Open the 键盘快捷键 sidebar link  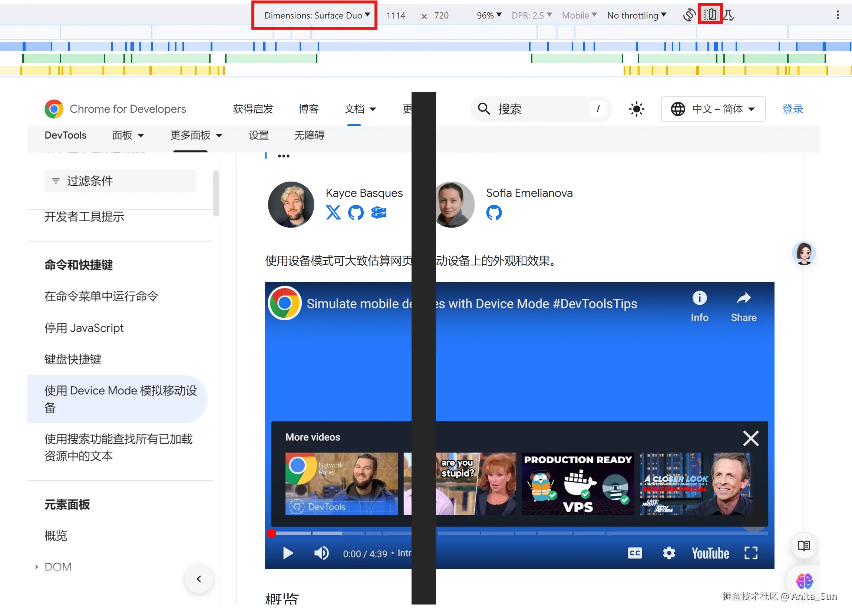pos(73,360)
